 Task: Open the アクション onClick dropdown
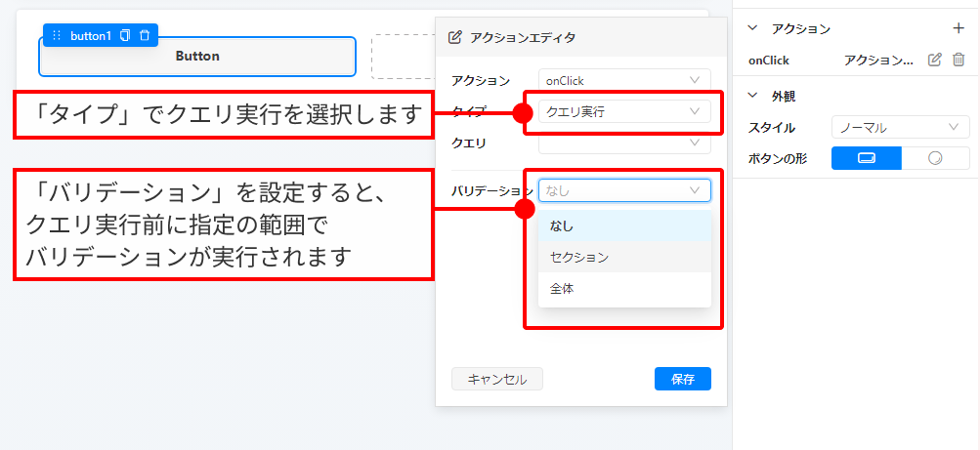point(623,80)
